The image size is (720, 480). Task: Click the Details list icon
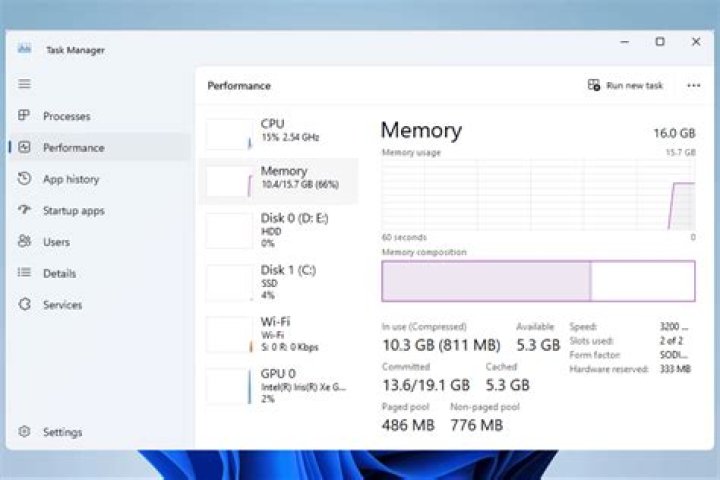[x=24, y=273]
